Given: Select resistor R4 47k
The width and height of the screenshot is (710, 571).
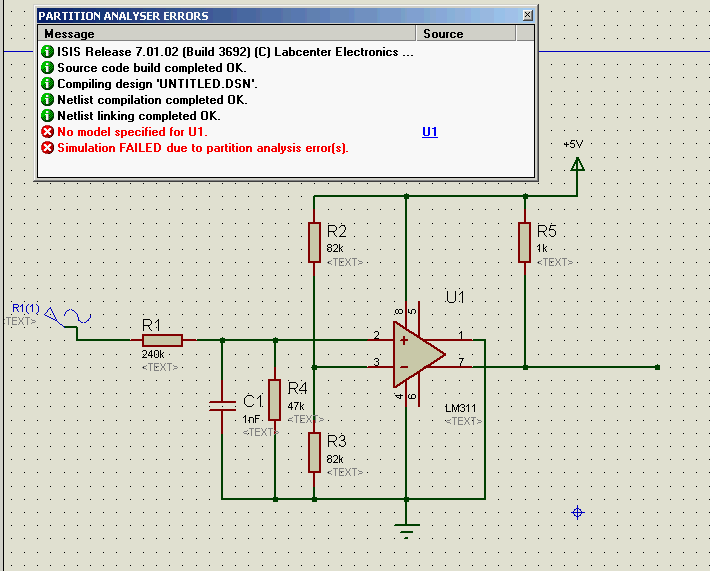Looking at the screenshot, I should (x=274, y=400).
